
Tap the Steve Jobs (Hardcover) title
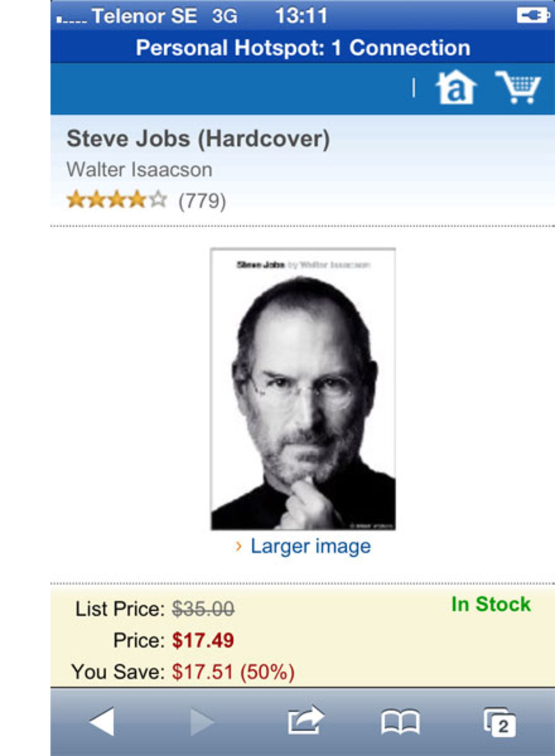click(x=198, y=139)
